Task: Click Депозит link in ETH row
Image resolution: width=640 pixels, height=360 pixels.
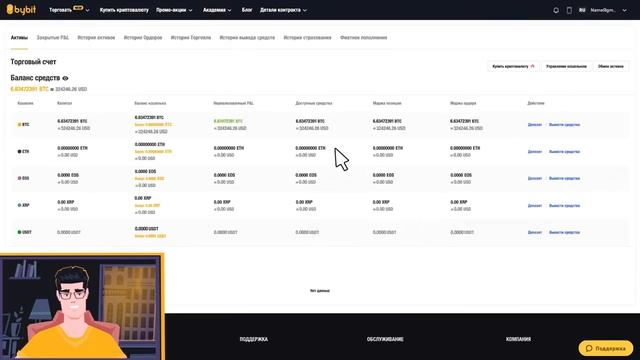Action: tap(534, 151)
